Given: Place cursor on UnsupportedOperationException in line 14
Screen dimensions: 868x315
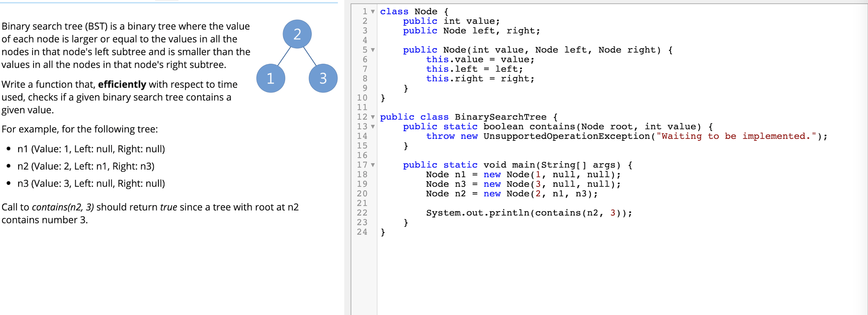Looking at the screenshot, I should tap(567, 136).
